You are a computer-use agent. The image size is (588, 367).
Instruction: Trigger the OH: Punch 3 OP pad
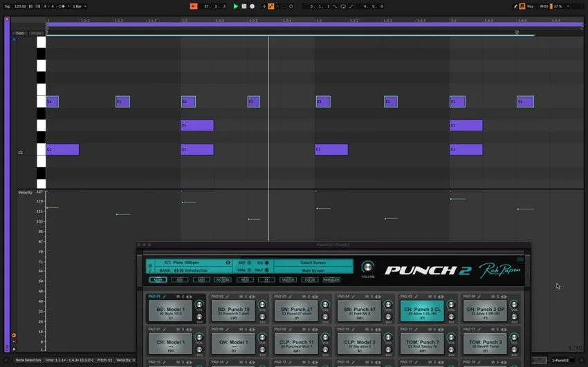485,311
